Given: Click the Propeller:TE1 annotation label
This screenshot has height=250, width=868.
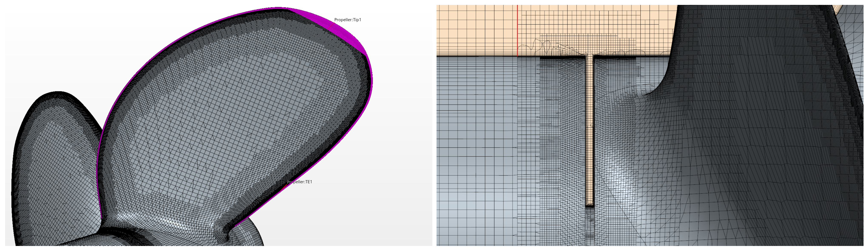Looking at the screenshot, I should 300,182.
